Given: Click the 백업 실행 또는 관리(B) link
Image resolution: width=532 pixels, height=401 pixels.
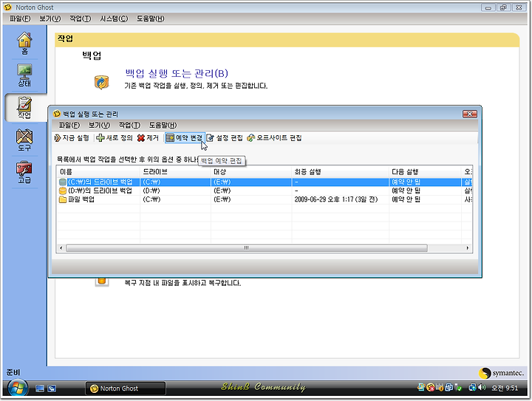Looking at the screenshot, I should click(x=177, y=73).
